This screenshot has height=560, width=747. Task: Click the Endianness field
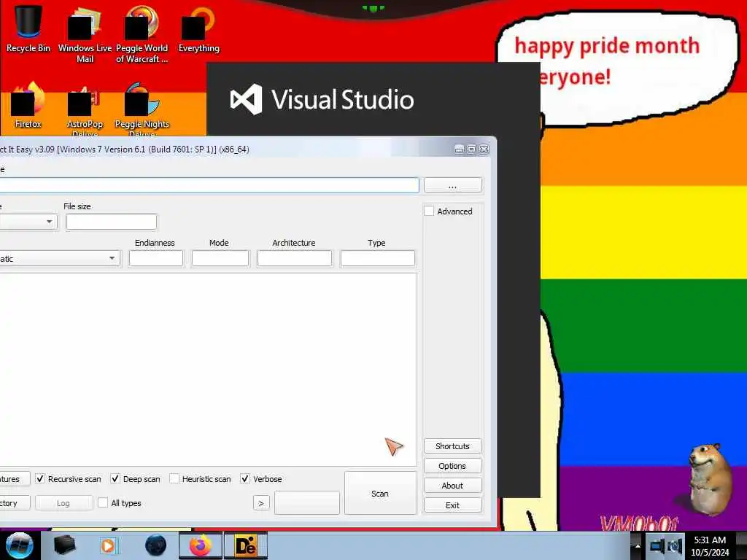156,259
